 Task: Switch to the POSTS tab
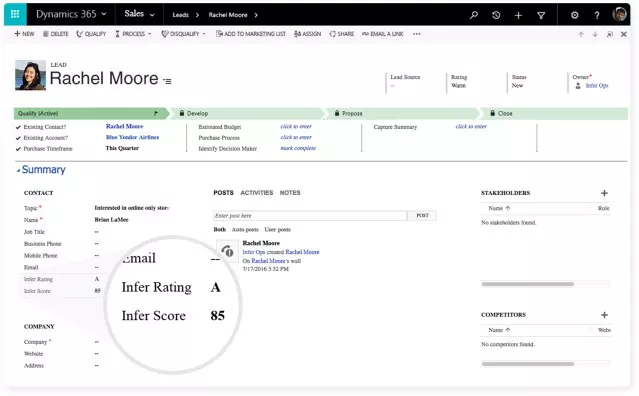(223, 193)
